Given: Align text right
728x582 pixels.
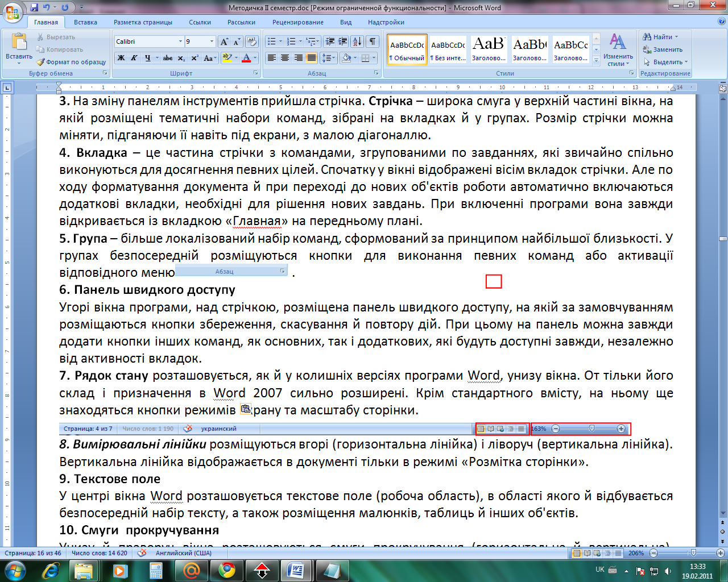Looking at the screenshot, I should 298,58.
